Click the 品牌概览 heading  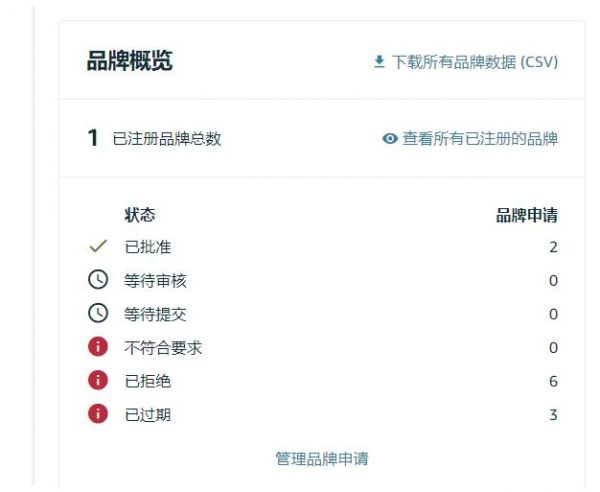(129, 61)
